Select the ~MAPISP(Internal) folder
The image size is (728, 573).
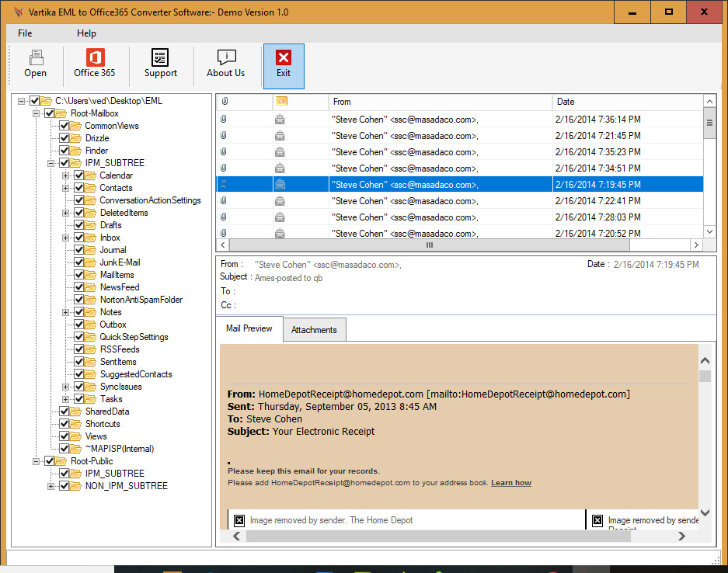120,449
